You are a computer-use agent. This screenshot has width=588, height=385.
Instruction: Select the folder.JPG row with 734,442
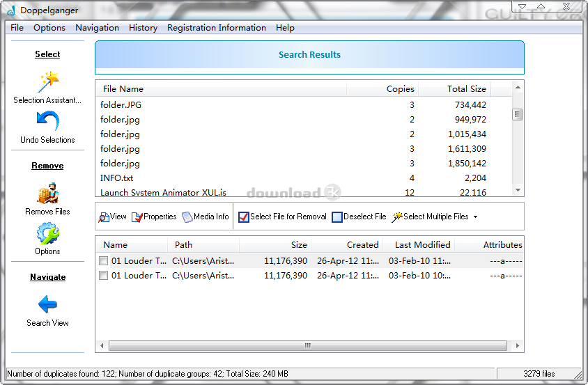point(304,105)
